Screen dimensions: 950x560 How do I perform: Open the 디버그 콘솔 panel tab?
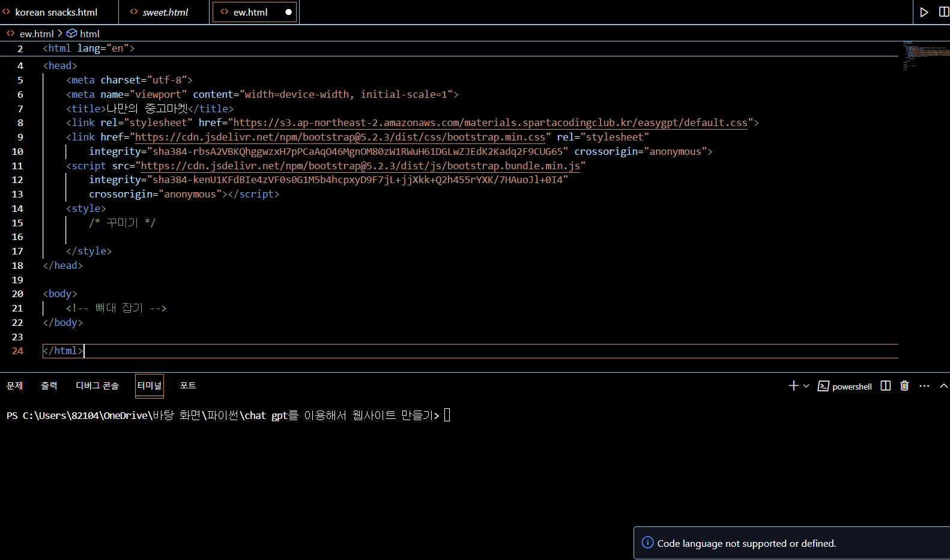tap(97, 386)
